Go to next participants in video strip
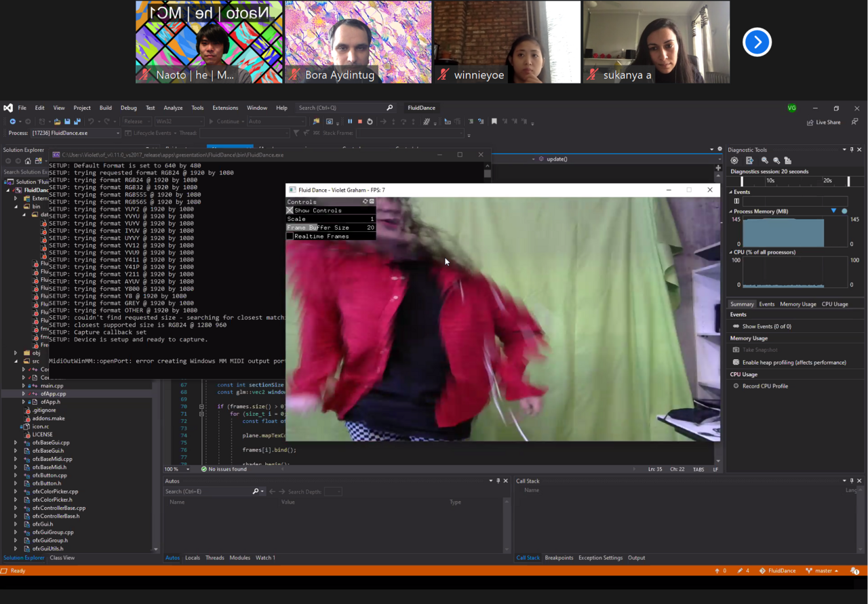The width and height of the screenshot is (868, 604). tap(757, 42)
